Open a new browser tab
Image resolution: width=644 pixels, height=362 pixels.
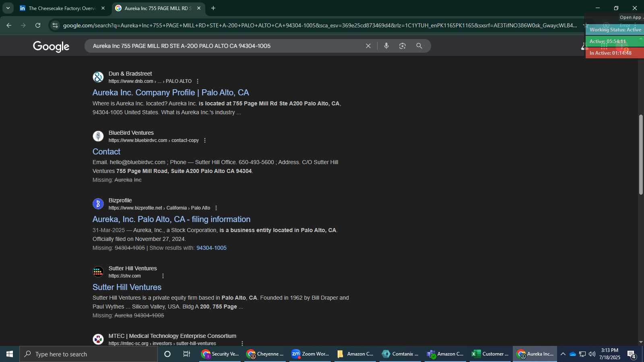pyautogui.click(x=213, y=8)
